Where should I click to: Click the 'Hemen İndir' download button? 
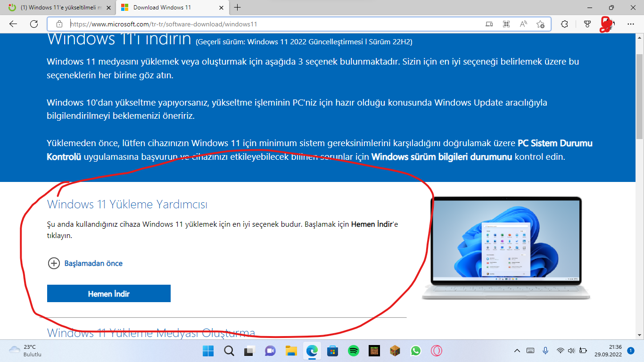tap(109, 294)
